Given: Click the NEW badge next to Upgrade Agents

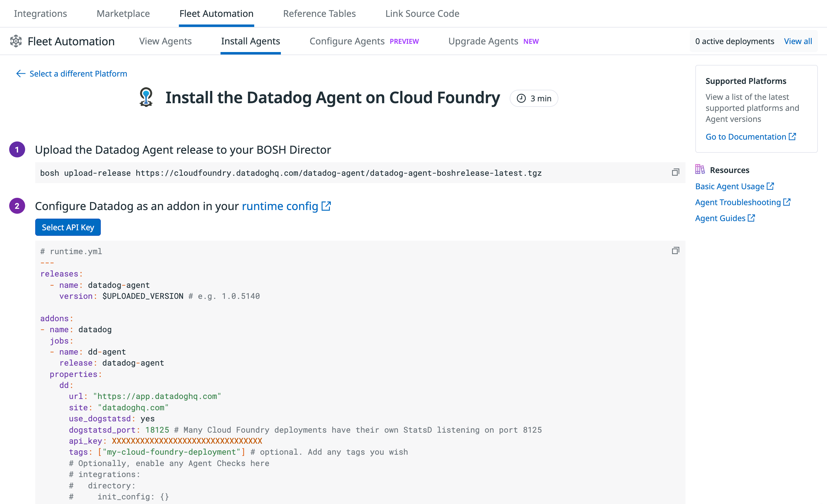Looking at the screenshot, I should [531, 41].
